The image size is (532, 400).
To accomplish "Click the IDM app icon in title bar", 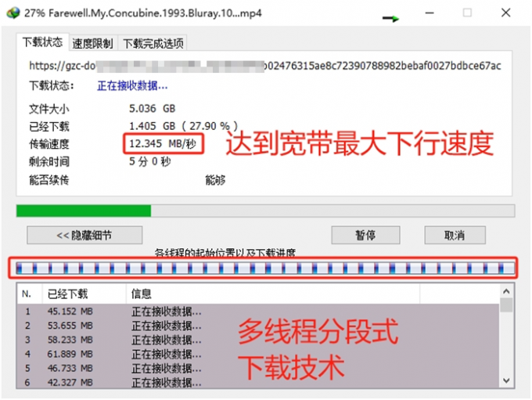I will [13, 13].
